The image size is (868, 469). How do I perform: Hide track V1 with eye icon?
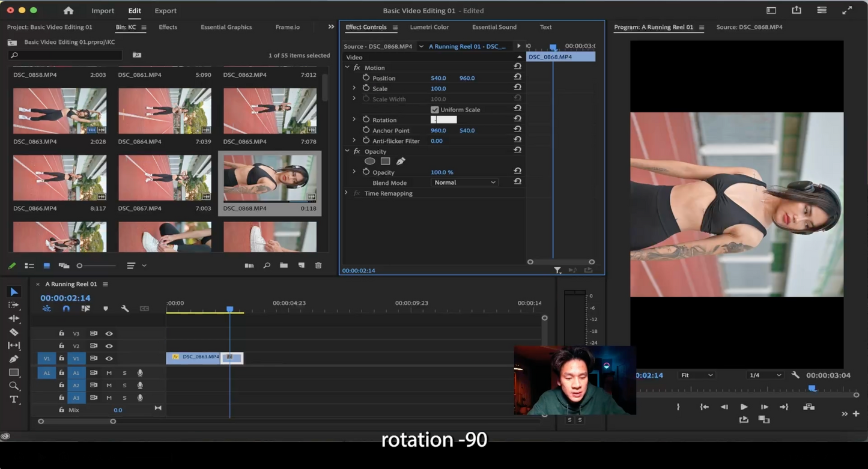[109, 359]
